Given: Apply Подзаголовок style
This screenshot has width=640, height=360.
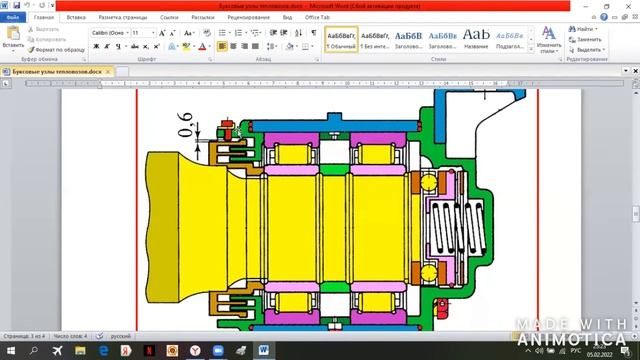Looking at the screenshot, I should point(509,40).
